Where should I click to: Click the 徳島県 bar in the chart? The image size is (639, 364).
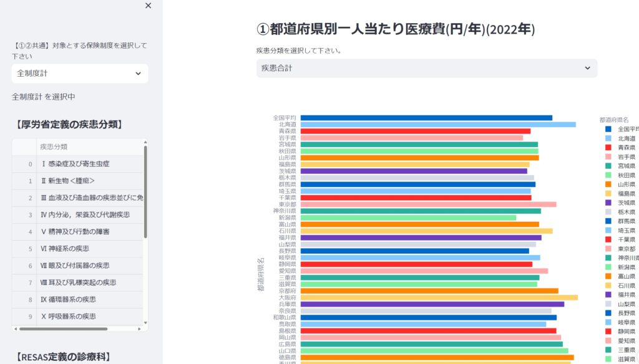click(x=437, y=358)
